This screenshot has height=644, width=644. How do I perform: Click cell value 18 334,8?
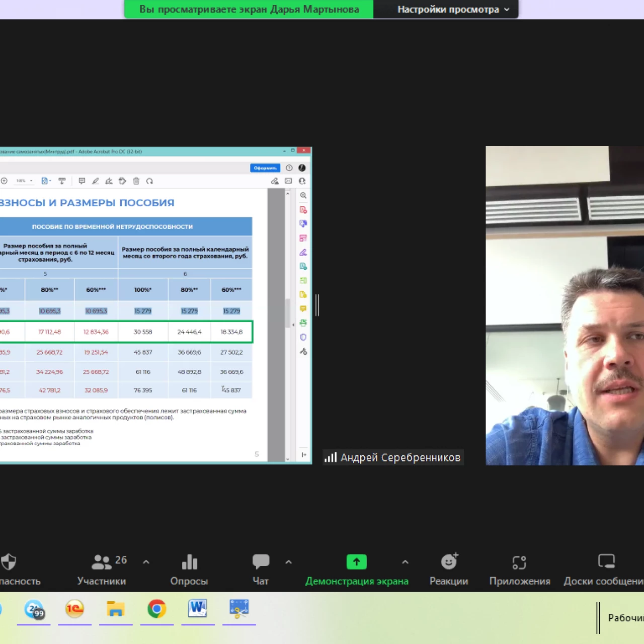point(231,332)
